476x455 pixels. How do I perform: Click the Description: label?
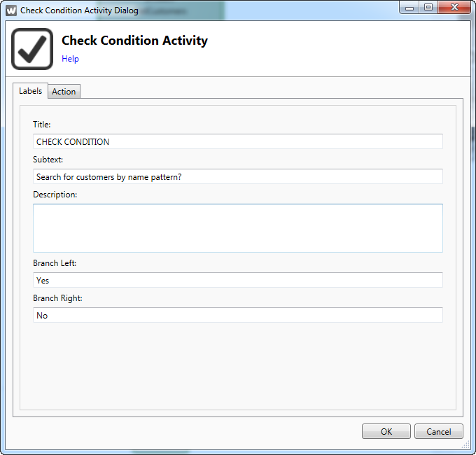(55, 194)
